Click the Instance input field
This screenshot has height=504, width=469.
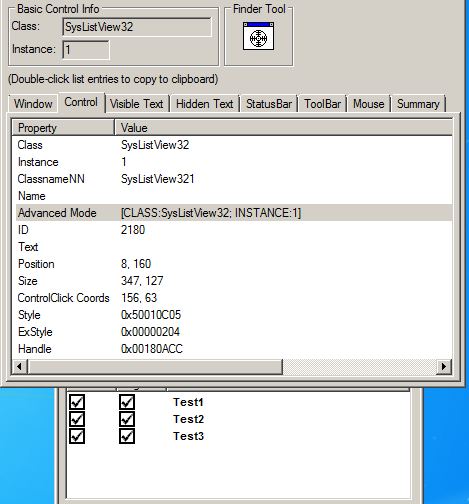[86, 50]
